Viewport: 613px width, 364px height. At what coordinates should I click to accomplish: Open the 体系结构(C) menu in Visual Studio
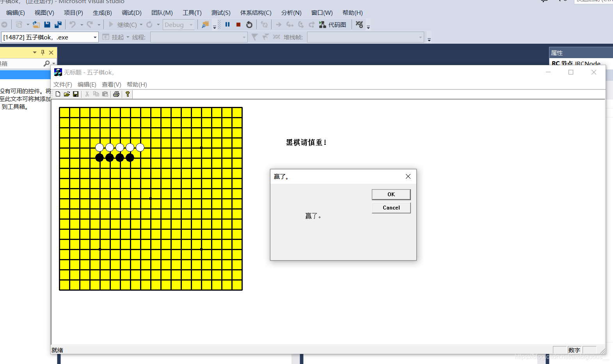coord(256,13)
